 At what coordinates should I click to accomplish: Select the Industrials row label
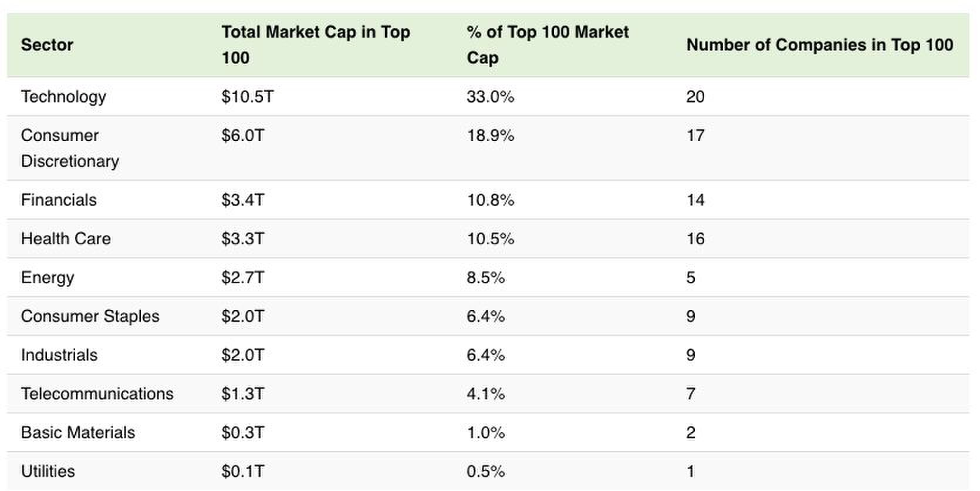coord(59,355)
